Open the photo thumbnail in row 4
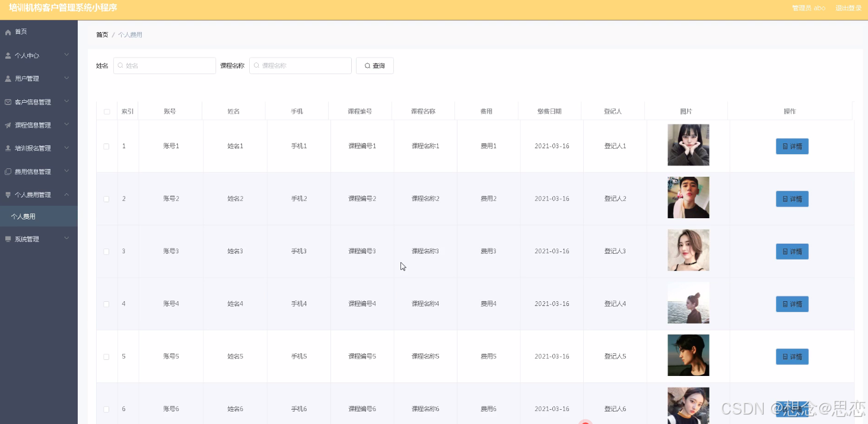The height and width of the screenshot is (424, 868). click(x=688, y=303)
